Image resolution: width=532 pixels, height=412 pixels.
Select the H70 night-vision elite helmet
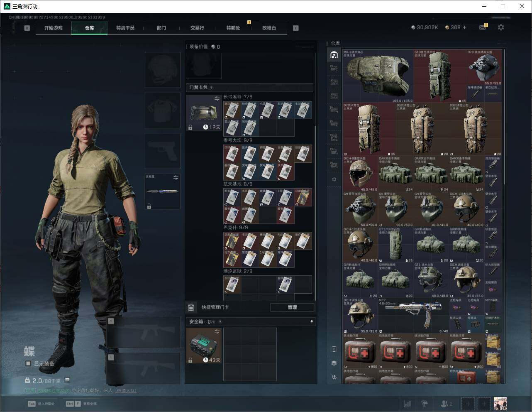[x=484, y=68]
